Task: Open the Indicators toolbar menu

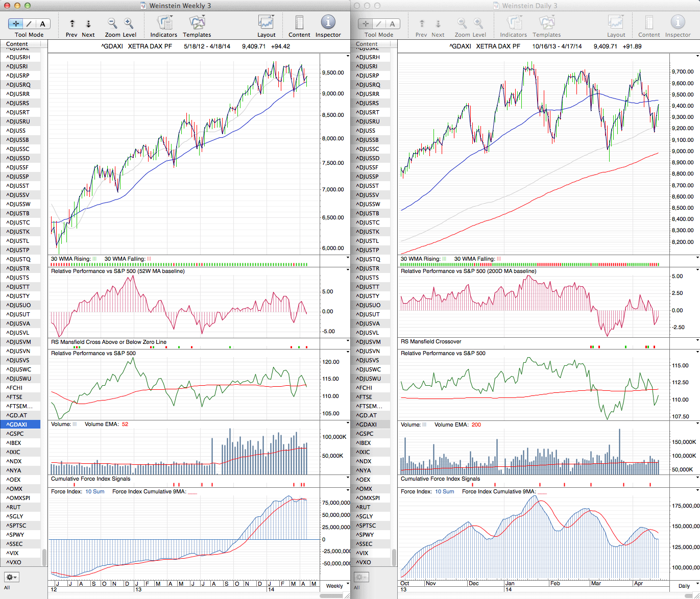Action: point(164,23)
